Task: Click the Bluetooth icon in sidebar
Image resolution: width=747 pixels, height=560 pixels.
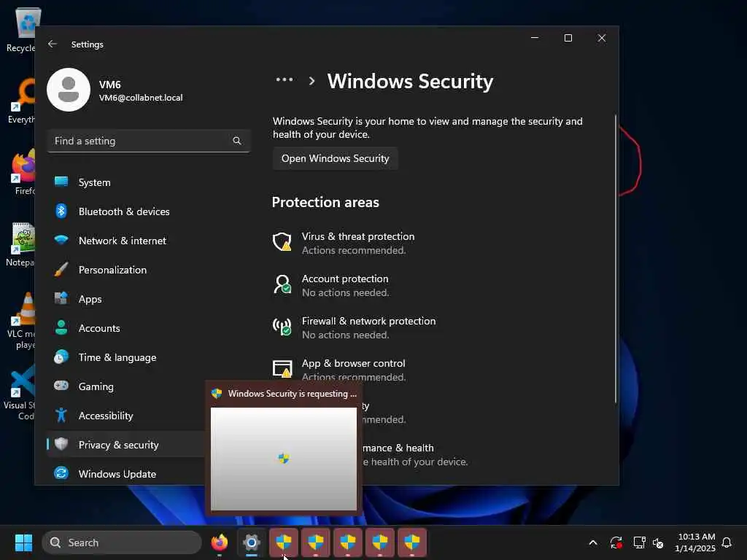Action: (x=61, y=211)
